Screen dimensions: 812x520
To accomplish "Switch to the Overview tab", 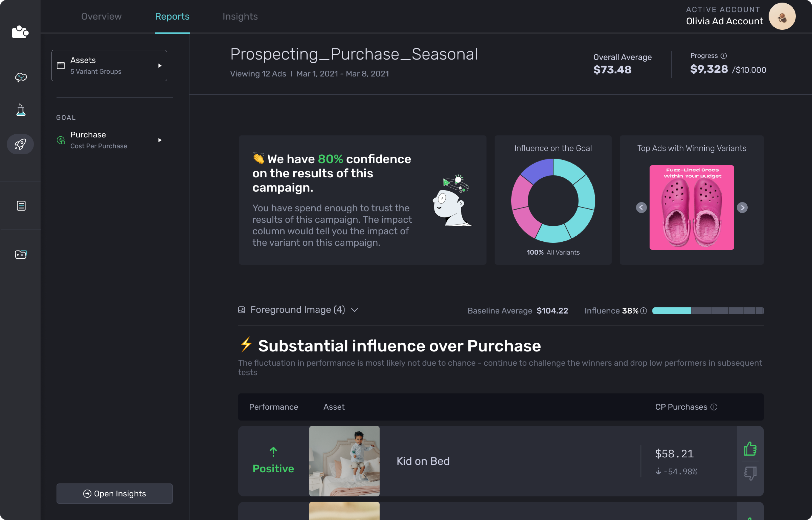I will (x=101, y=16).
